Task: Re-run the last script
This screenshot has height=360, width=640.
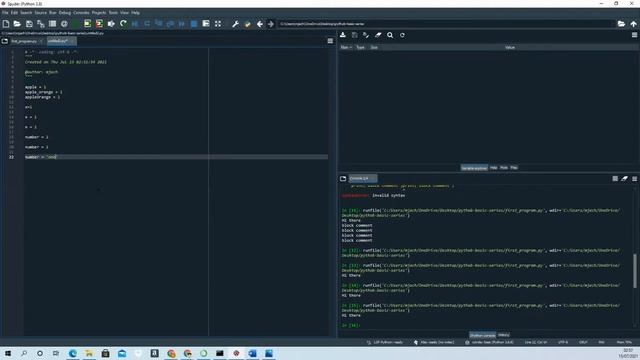Action: click(x=123, y=24)
